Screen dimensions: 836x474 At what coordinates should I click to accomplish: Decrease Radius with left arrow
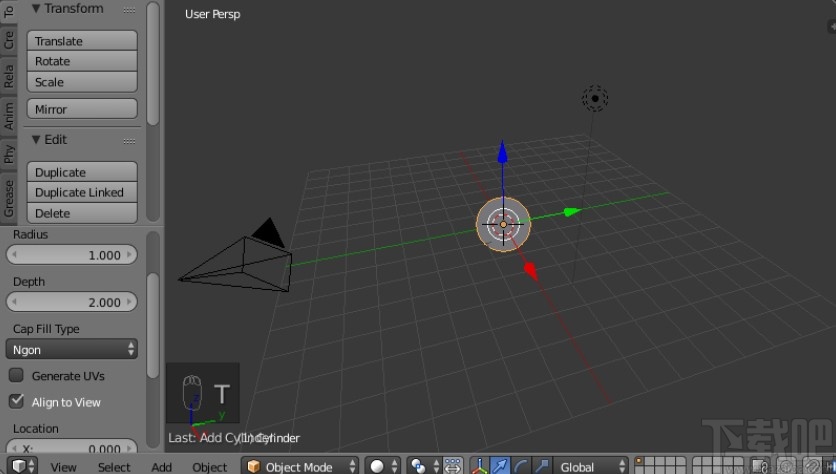coord(14,255)
